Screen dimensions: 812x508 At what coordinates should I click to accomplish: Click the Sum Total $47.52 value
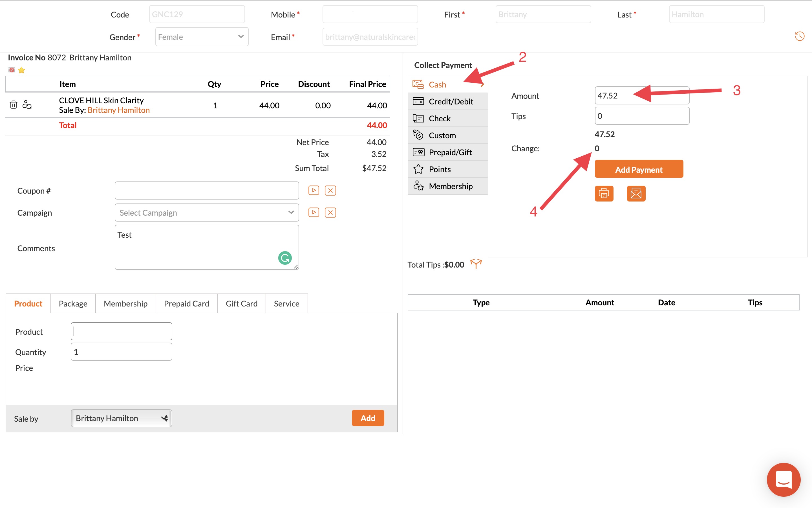tap(374, 168)
